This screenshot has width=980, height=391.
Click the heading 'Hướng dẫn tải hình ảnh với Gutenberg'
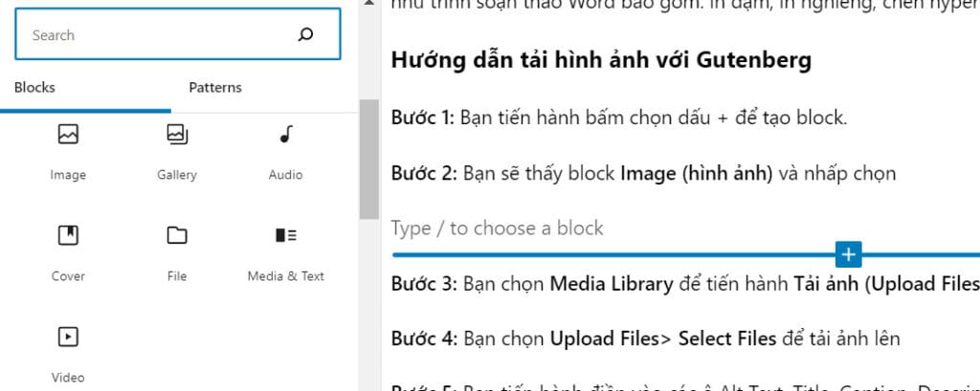click(601, 60)
